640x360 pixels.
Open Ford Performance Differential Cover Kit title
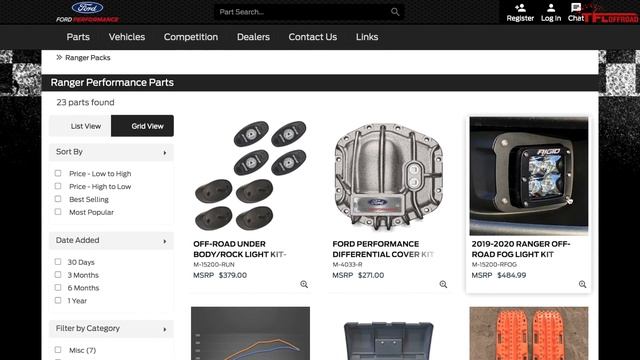(383, 249)
